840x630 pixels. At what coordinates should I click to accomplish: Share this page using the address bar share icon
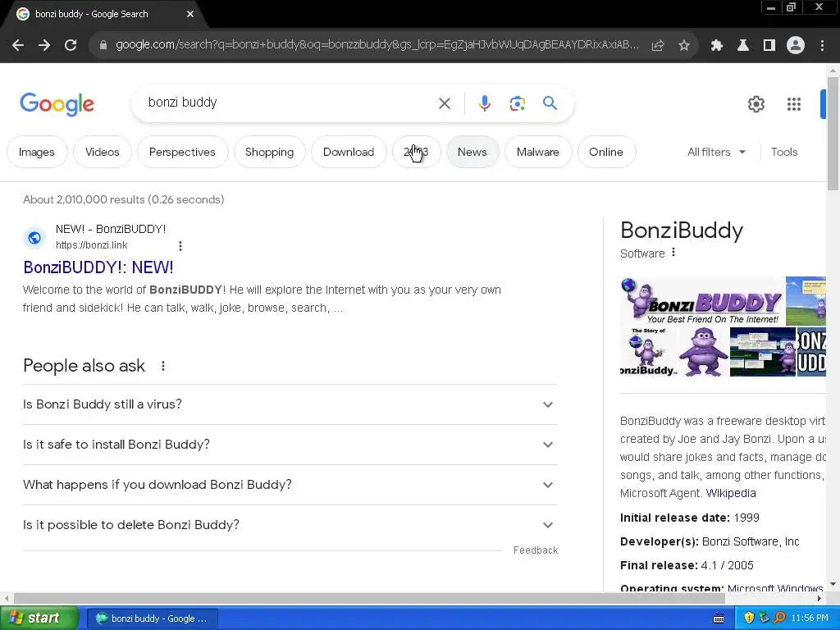[x=658, y=45]
